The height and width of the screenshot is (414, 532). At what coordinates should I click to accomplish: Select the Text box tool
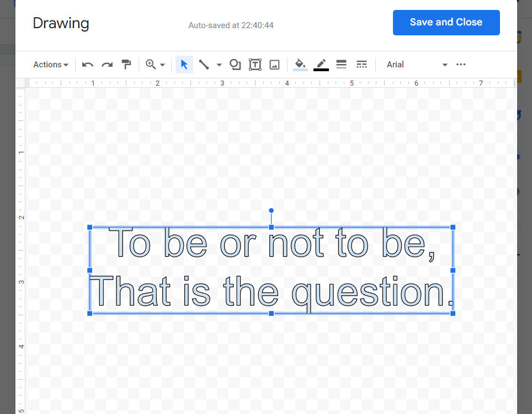pos(255,65)
